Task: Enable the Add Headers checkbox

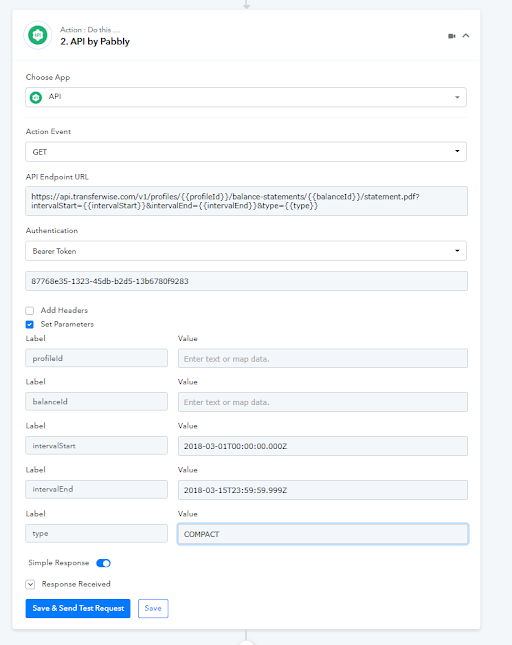Action: tap(30, 311)
